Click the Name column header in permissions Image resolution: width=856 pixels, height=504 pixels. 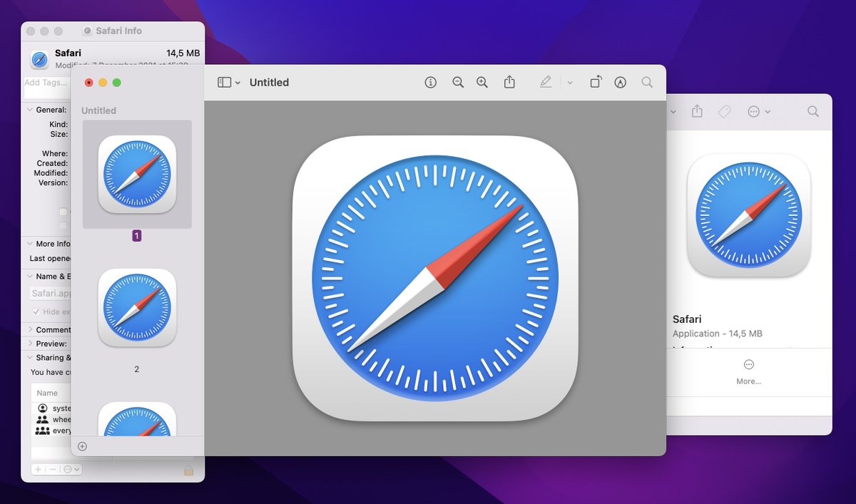pos(47,393)
